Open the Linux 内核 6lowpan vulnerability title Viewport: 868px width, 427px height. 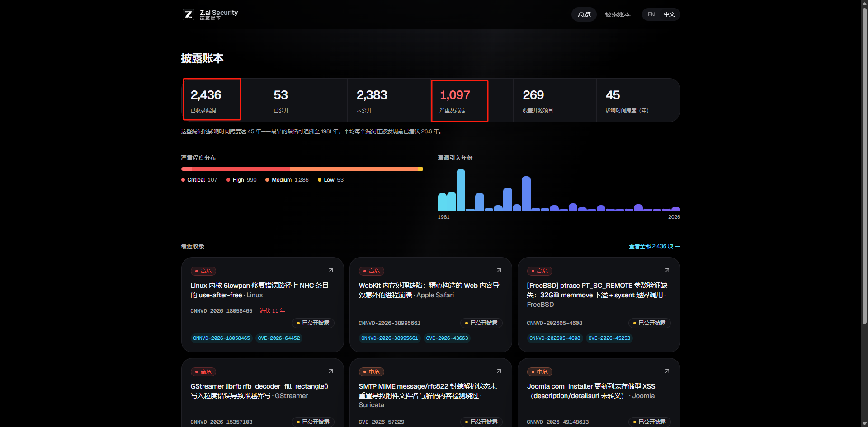point(259,290)
